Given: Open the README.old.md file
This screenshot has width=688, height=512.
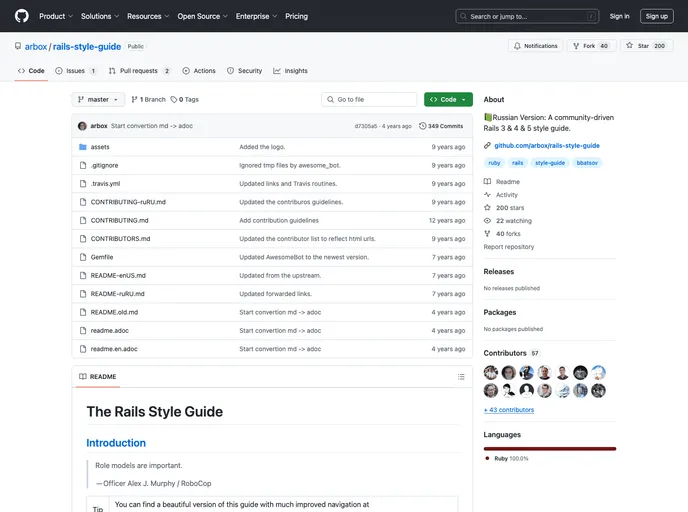Looking at the screenshot, I should (114, 312).
